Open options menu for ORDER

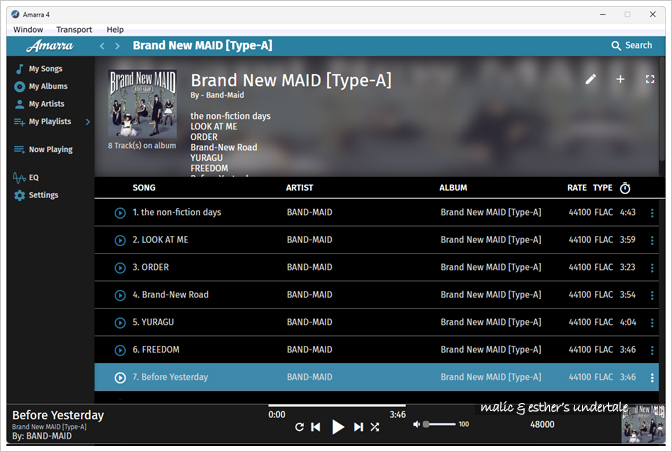(x=652, y=268)
